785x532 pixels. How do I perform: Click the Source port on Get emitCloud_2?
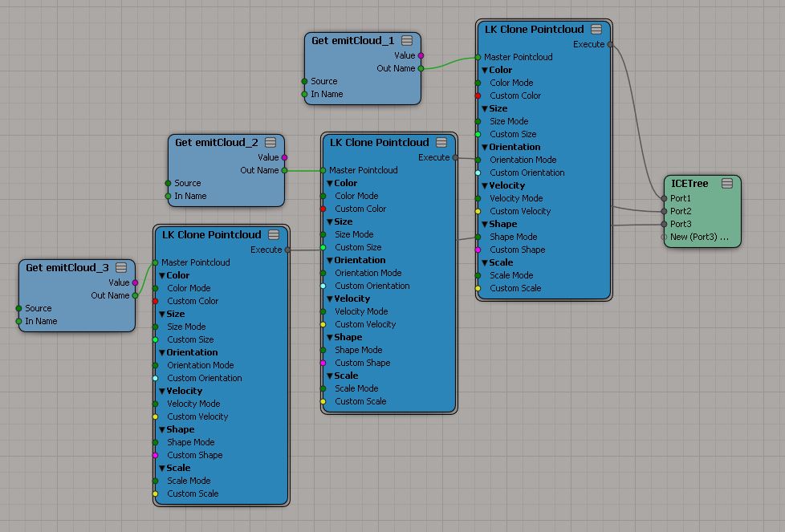tap(168, 183)
